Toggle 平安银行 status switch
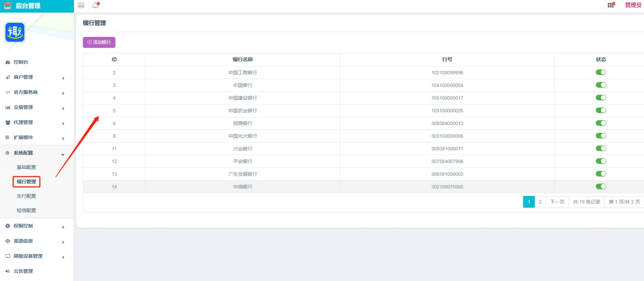 point(601,161)
